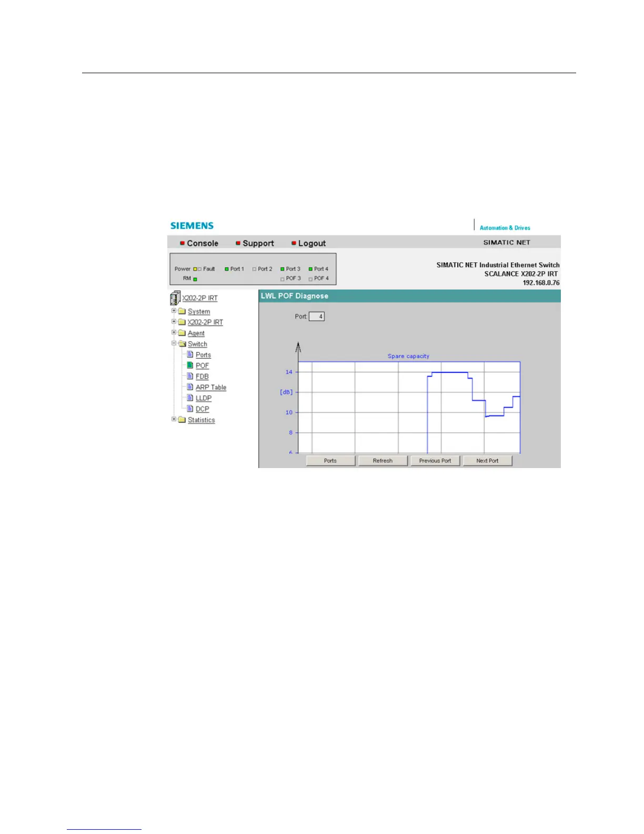Click the 10 value on chart axis
644x834 pixels.
[x=289, y=413]
